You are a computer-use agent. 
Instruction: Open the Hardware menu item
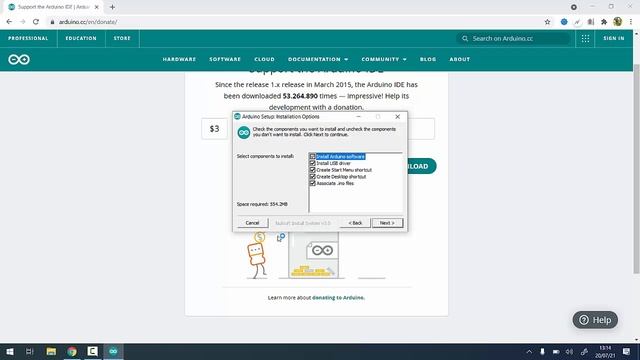point(179,60)
